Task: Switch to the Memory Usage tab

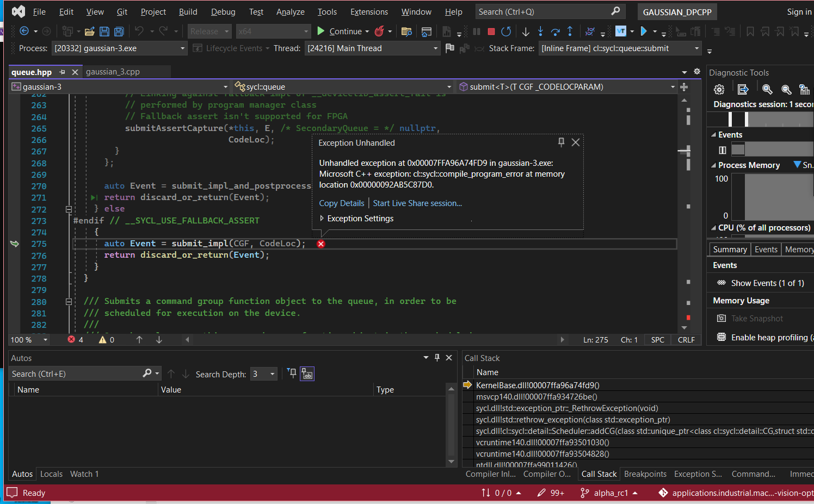Action: [799, 249]
